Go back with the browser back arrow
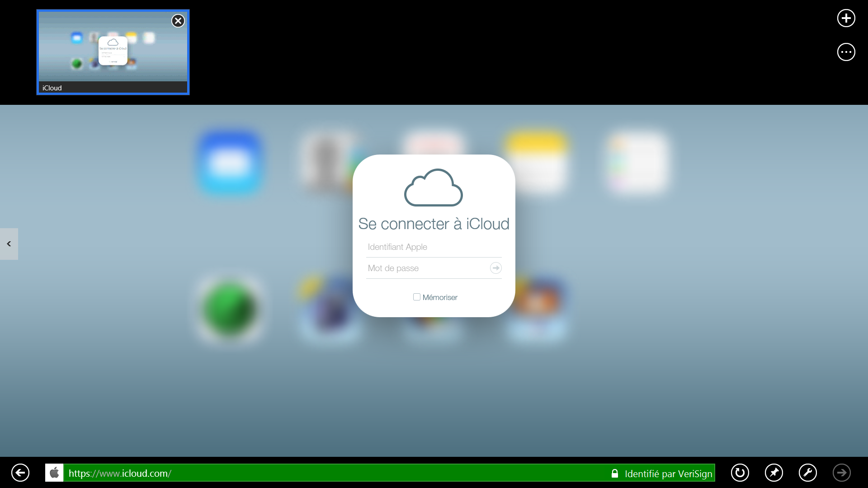The image size is (868, 488). [20, 473]
